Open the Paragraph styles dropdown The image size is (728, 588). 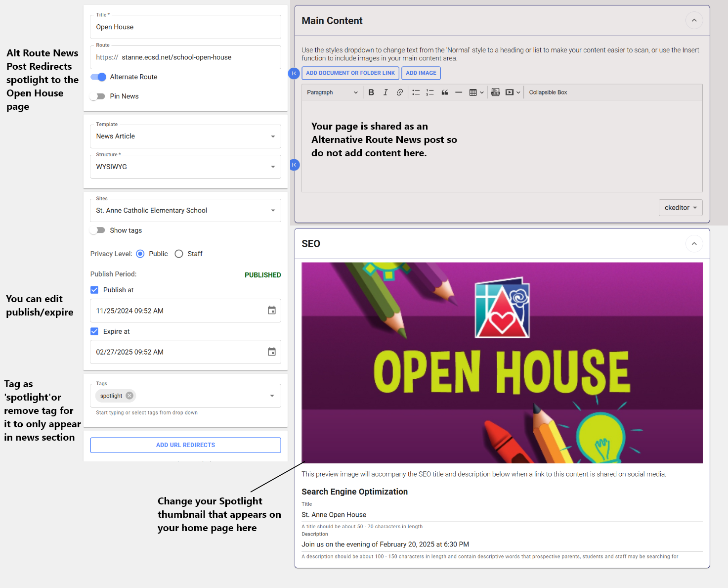pyautogui.click(x=332, y=92)
